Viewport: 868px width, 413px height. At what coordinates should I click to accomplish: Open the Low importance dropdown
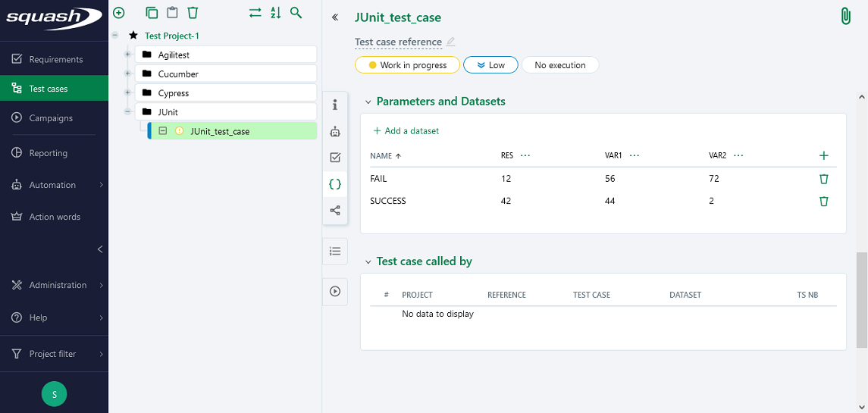pyautogui.click(x=490, y=65)
